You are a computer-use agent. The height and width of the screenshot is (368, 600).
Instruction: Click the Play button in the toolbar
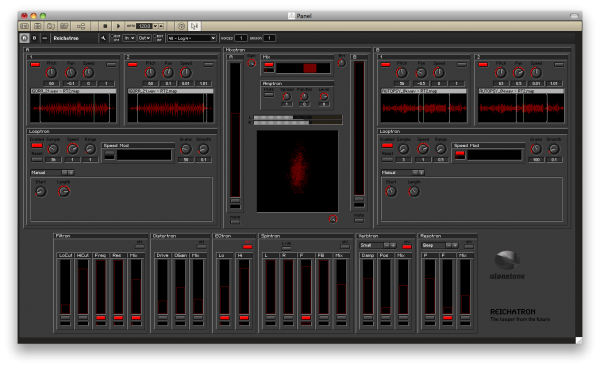click(x=118, y=26)
